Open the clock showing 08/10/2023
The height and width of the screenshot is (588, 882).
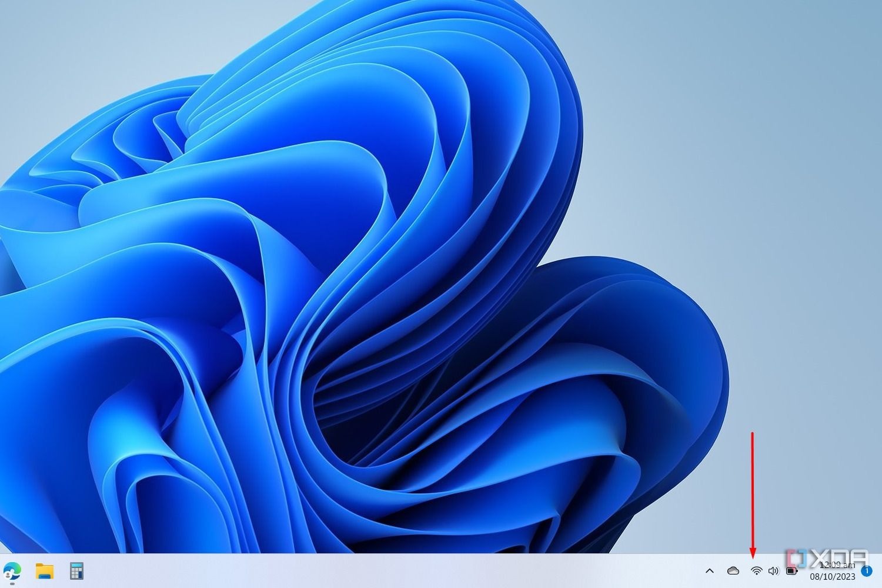click(833, 570)
